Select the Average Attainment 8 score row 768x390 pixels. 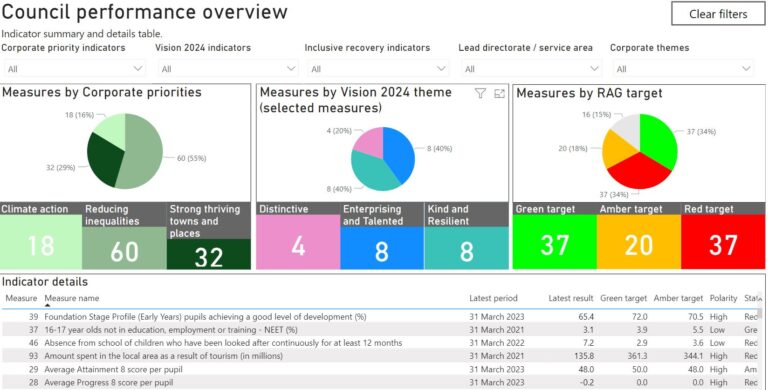380,369
